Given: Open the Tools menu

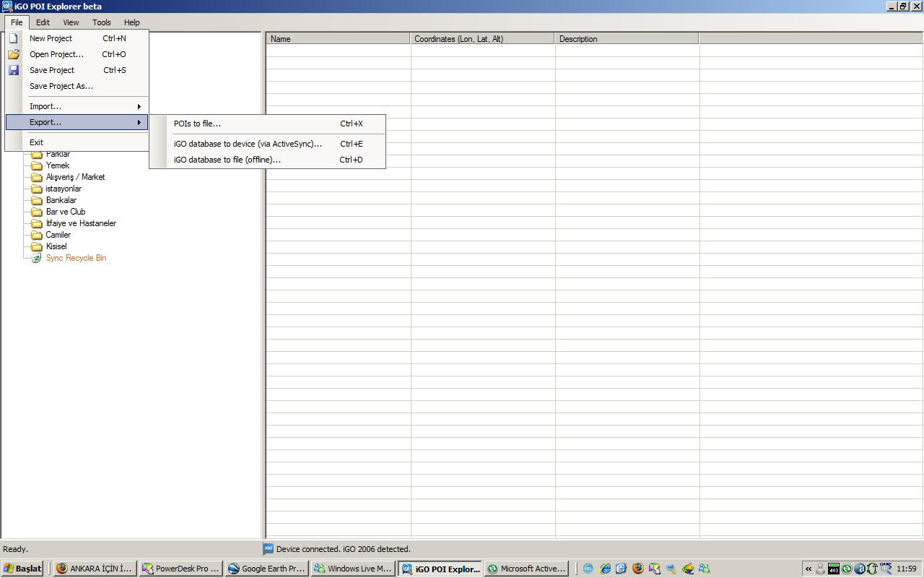Looking at the screenshot, I should (102, 22).
